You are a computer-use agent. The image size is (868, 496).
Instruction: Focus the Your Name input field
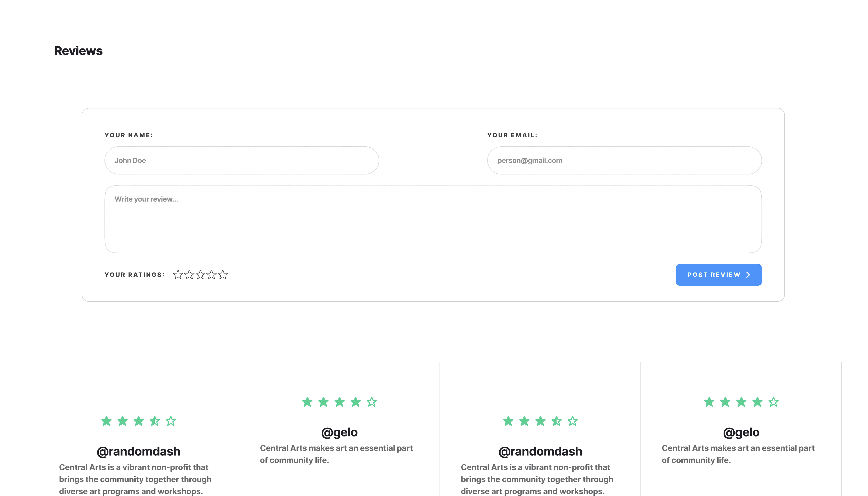pos(242,160)
